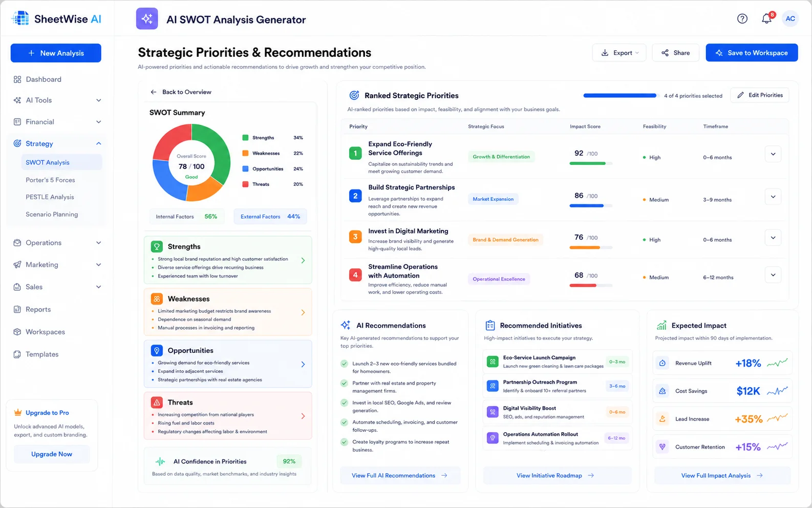Expand Build Strategic Partnerships priority row
812x508 pixels.
[773, 197]
